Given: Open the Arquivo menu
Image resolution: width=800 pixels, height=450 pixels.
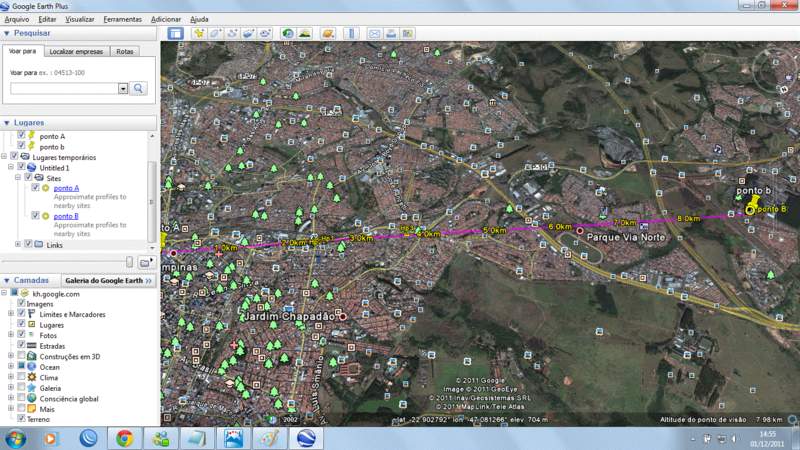Looking at the screenshot, I should click(17, 19).
